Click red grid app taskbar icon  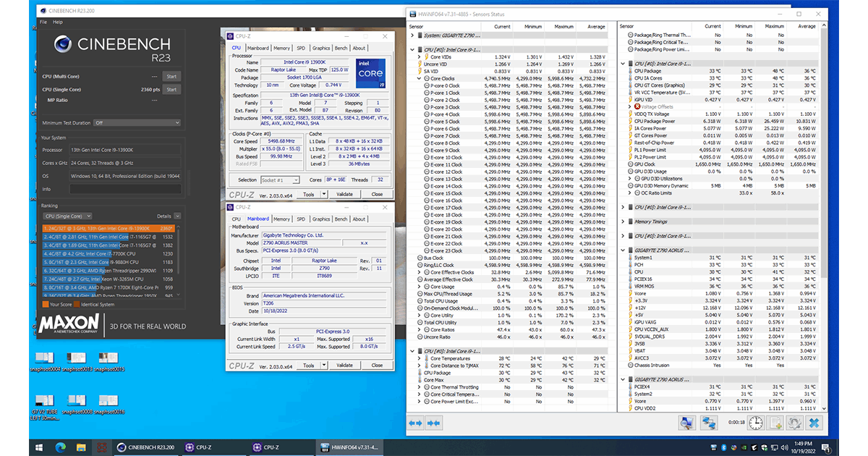pyautogui.click(x=101, y=447)
